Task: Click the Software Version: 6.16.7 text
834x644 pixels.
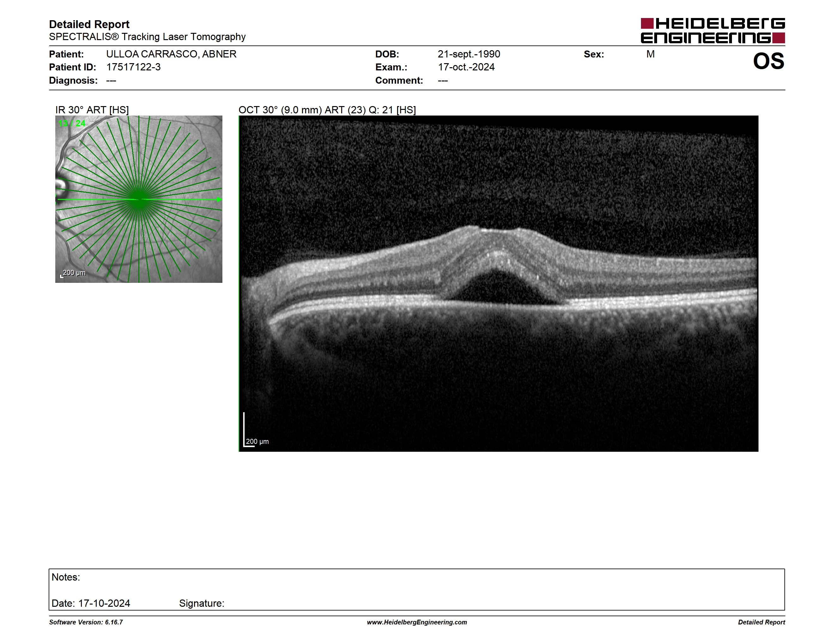Action: pyautogui.click(x=86, y=622)
